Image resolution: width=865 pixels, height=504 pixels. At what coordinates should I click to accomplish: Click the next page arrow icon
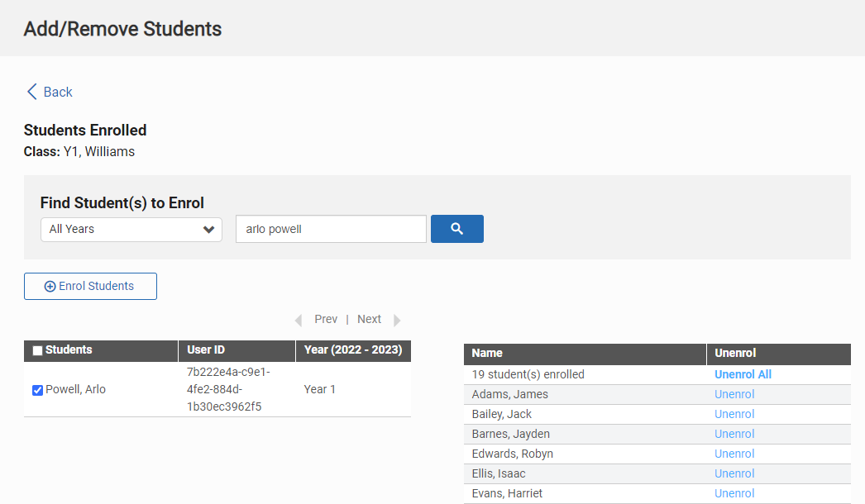coord(397,320)
